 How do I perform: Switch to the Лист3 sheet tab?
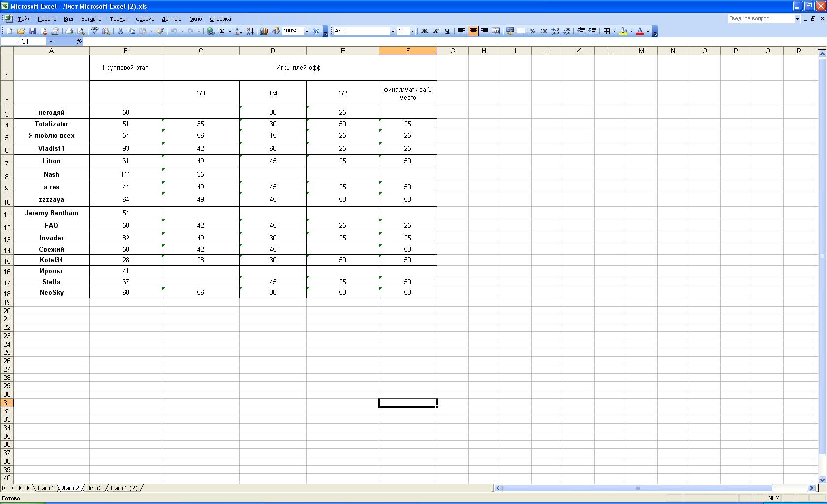tap(94, 488)
